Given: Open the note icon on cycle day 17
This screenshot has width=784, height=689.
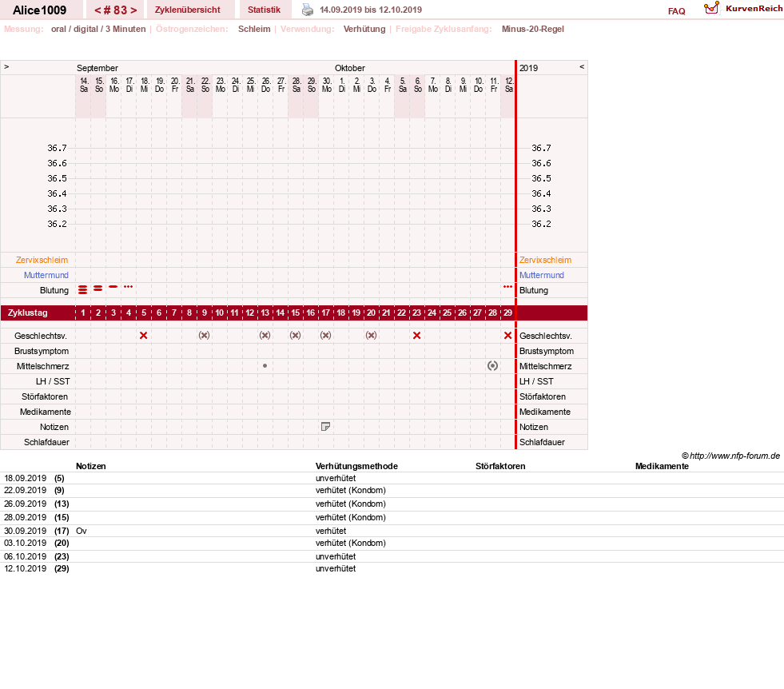Looking at the screenshot, I should [325, 427].
